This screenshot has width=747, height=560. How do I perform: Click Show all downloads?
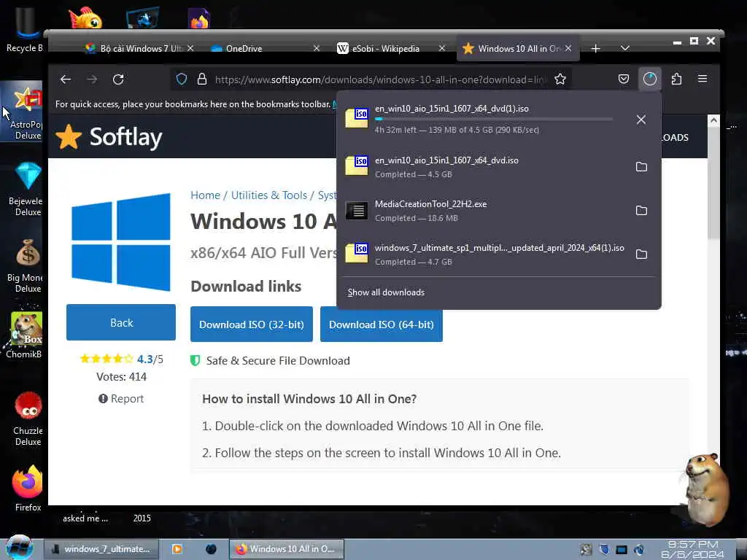[386, 292]
